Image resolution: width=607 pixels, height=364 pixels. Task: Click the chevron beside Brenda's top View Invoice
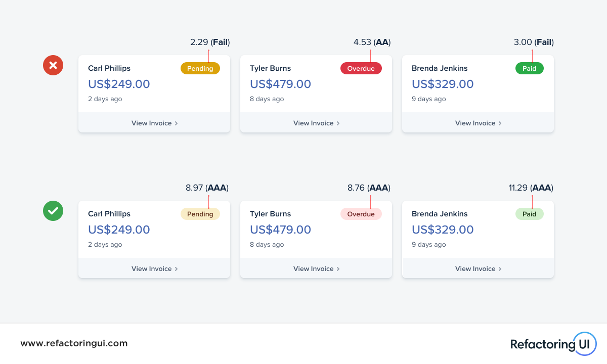(x=500, y=123)
